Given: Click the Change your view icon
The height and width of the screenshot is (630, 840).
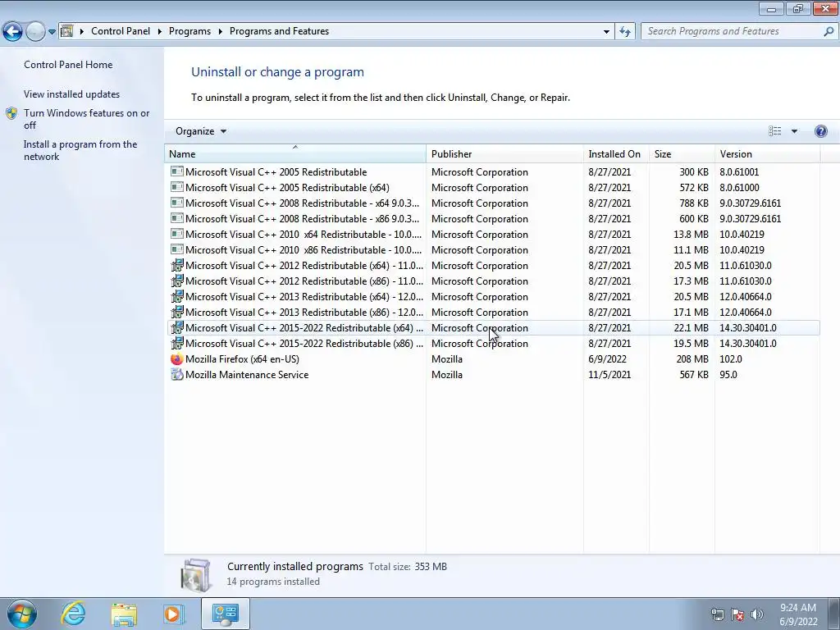Looking at the screenshot, I should (x=774, y=131).
